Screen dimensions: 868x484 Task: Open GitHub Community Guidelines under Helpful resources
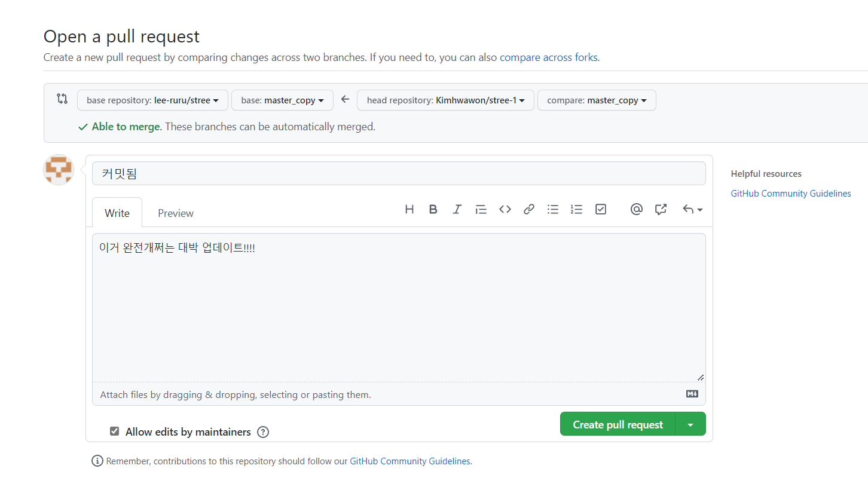pos(791,194)
